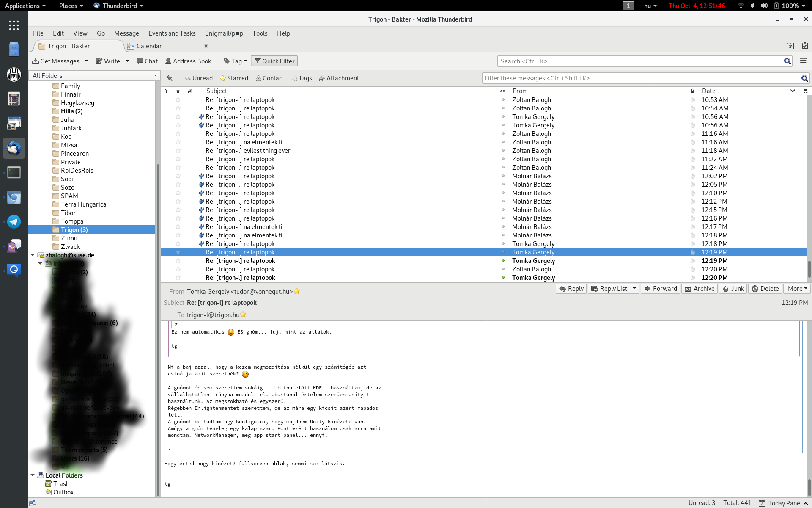Image resolution: width=812 pixels, height=508 pixels.
Task: Archive the selected message
Action: (700, 289)
